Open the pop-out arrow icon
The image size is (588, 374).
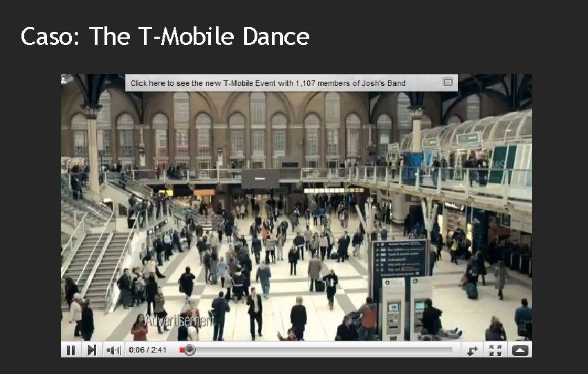(x=472, y=350)
